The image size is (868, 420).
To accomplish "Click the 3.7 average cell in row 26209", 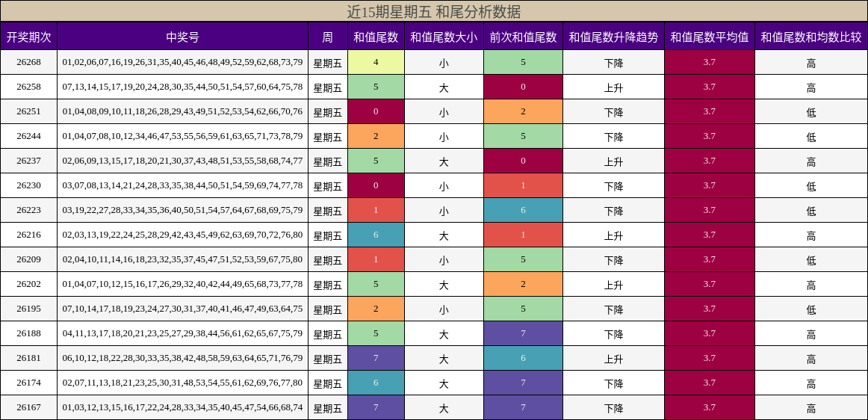I will click(x=710, y=259).
